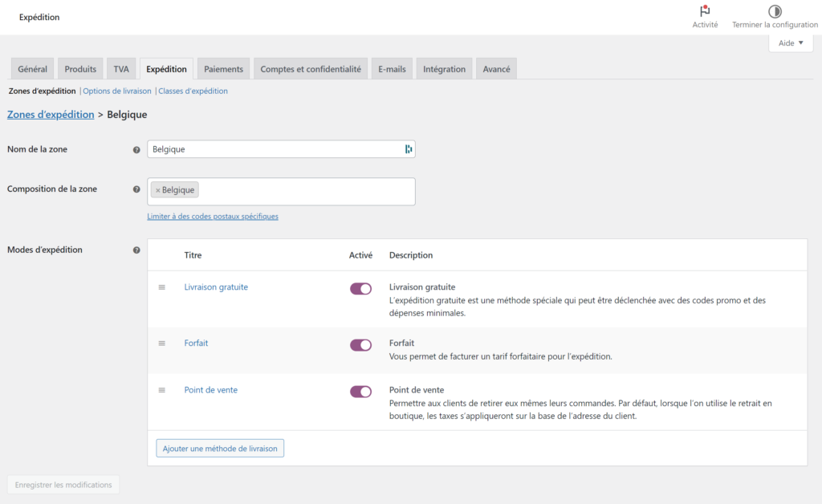
Task: Grab drag handle of Livraison gratuite row
Action: (x=162, y=287)
